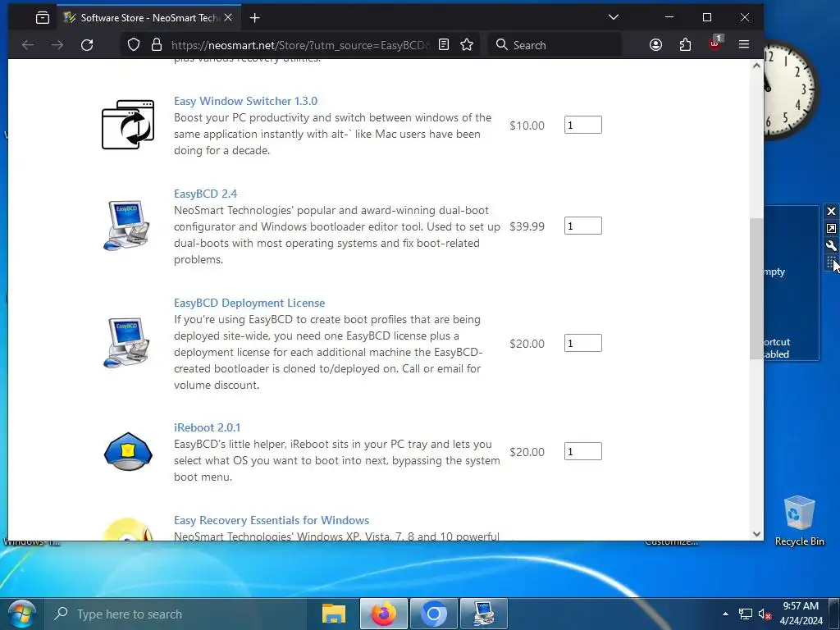The width and height of the screenshot is (840, 630).
Task: Focus the Firefox Search box
Action: pos(555,45)
